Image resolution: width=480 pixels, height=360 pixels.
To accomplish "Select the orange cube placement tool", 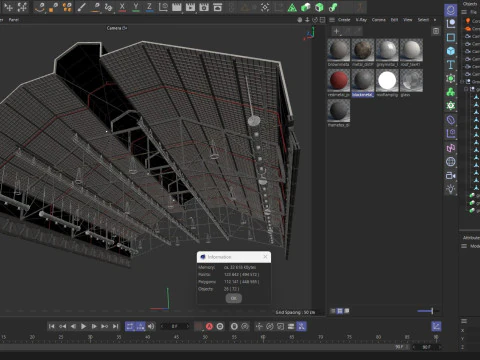I will pyautogui.click(x=53, y=7).
